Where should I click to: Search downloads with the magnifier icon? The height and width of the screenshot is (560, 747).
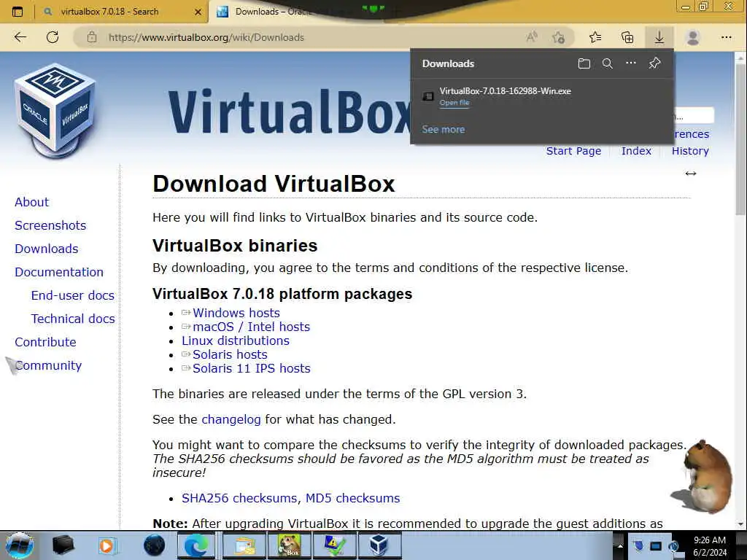pos(608,63)
